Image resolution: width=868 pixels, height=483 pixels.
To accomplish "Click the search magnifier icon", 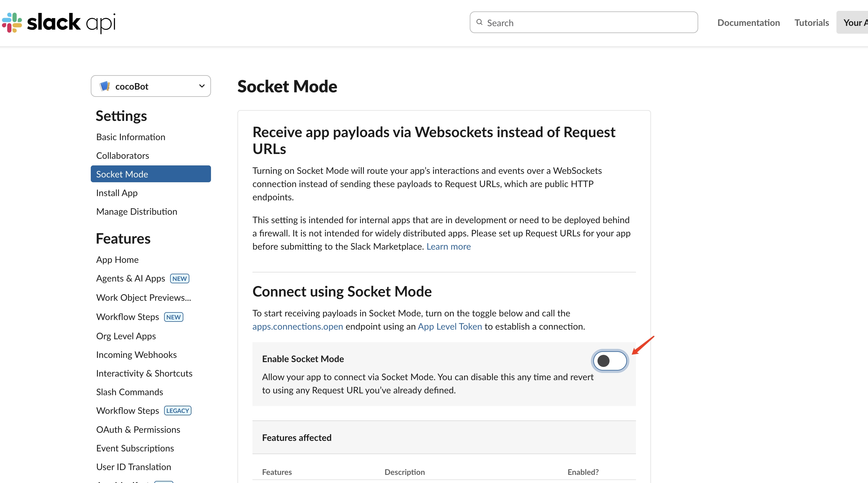I will click(479, 22).
